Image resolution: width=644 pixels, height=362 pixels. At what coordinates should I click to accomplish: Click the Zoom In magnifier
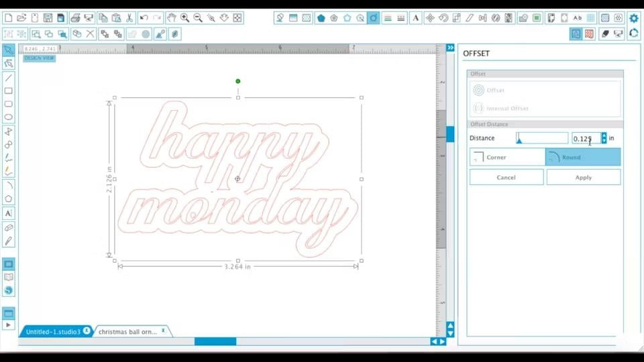point(185,17)
